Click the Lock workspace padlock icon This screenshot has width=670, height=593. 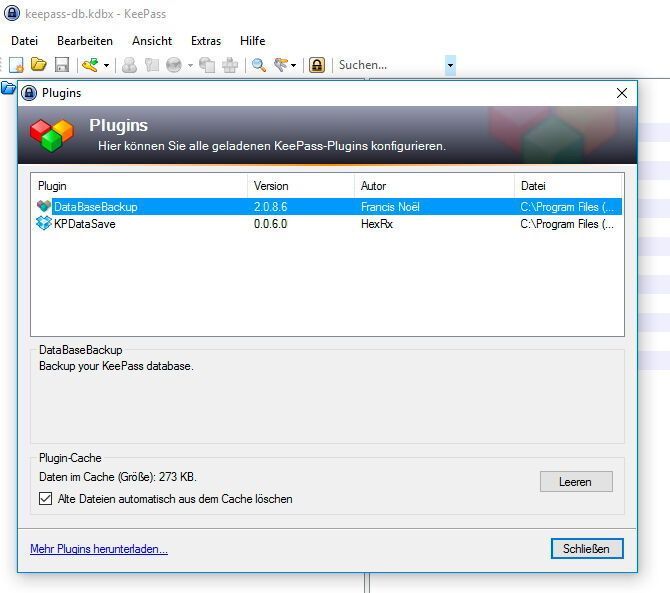[x=317, y=65]
